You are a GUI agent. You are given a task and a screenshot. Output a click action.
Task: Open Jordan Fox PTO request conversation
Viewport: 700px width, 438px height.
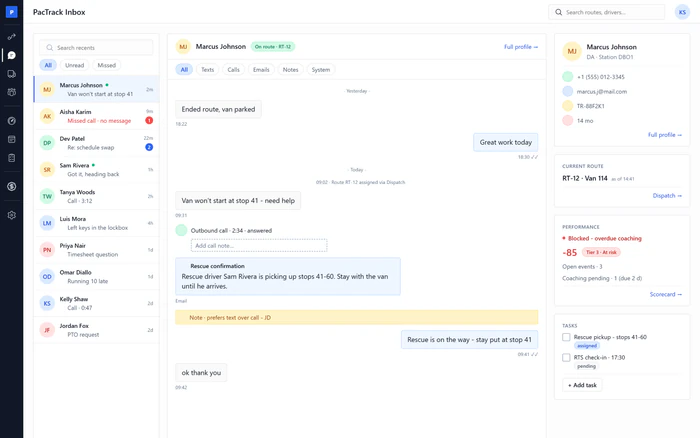coord(96,330)
